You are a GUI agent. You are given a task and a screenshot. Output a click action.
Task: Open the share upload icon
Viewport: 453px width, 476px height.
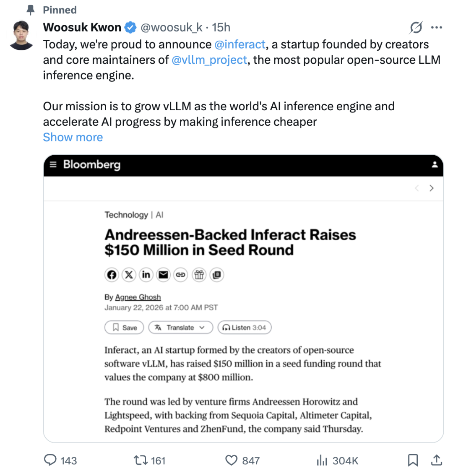(437, 460)
